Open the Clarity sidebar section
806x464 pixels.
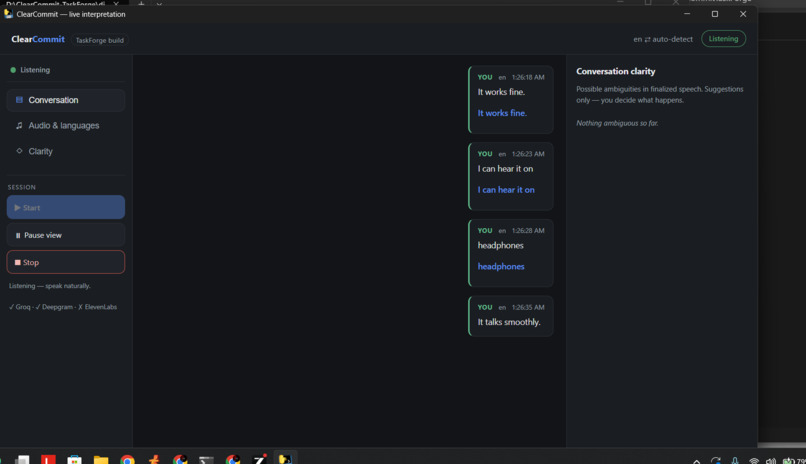coord(66,151)
